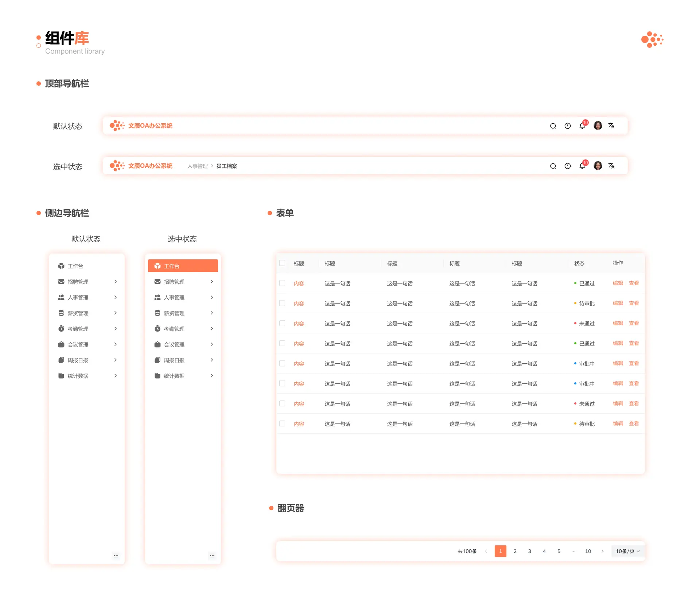Click 编辑 link in first table row
The width and height of the screenshot is (700, 592).
618,283
